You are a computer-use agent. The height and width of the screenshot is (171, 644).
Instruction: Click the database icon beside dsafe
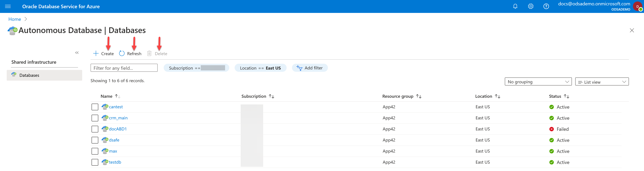105,140
